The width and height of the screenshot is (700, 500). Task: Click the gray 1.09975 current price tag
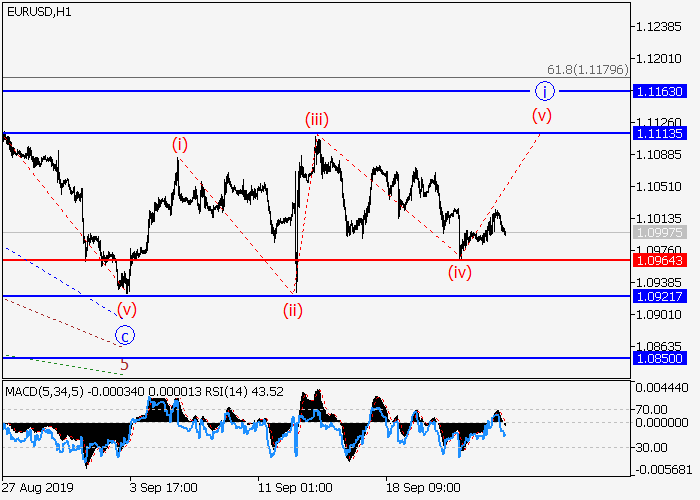(x=659, y=232)
